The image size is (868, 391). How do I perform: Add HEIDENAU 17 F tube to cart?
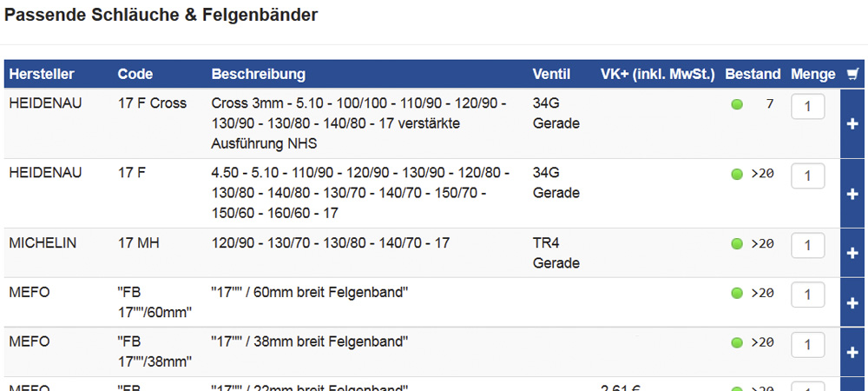click(x=853, y=194)
